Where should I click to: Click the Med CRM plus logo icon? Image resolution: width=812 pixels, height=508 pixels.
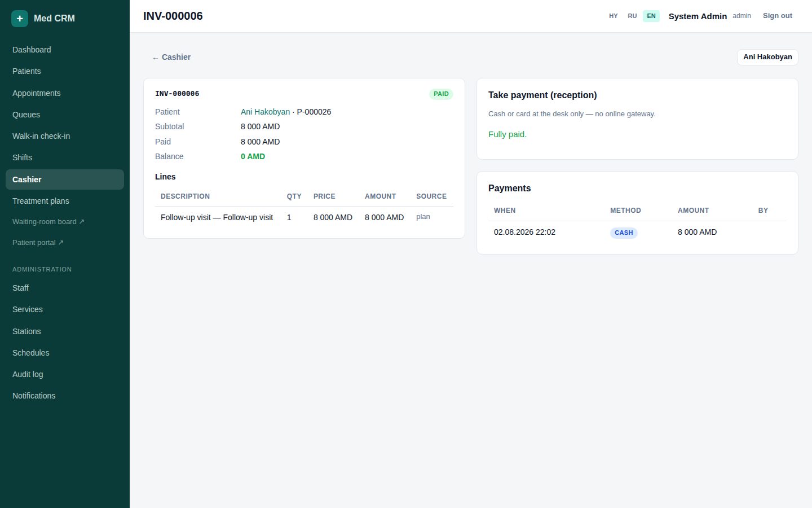(x=20, y=18)
